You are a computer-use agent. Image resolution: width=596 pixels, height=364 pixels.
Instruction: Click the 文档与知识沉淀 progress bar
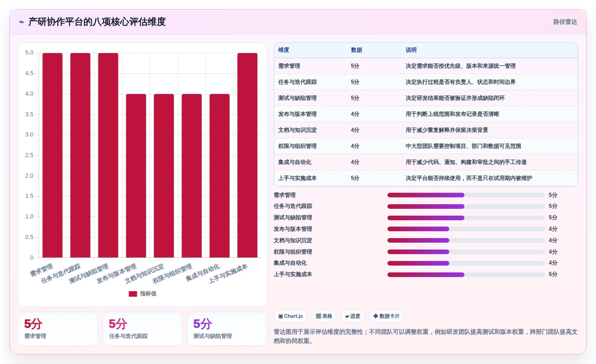click(x=466, y=240)
